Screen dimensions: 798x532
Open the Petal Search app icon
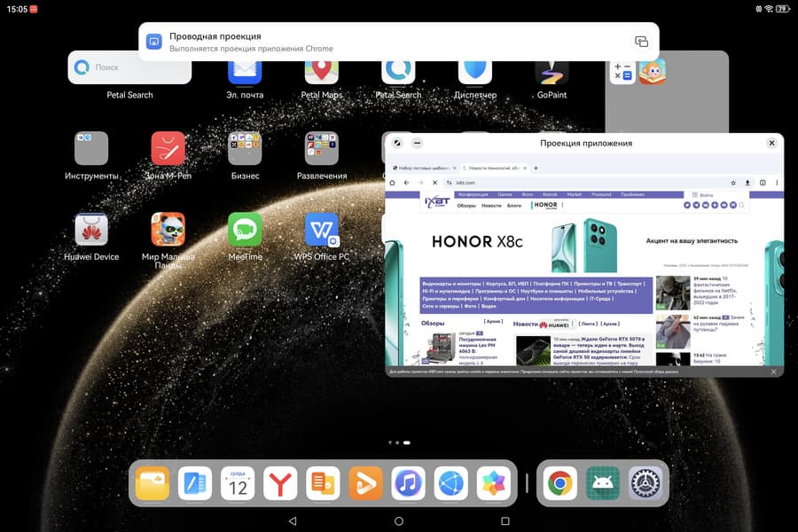pyautogui.click(x=398, y=73)
